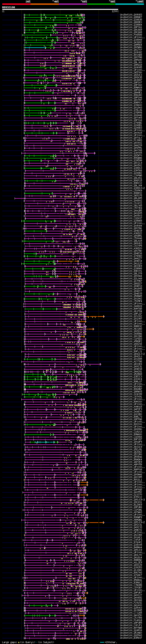The height and width of the screenshot is (644, 146).
Task: Select the UniRef100_Q9XIL9 label
Action: [x=131, y=163]
